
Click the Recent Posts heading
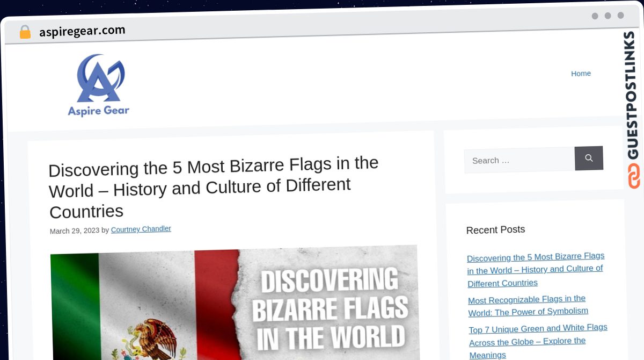pos(495,230)
